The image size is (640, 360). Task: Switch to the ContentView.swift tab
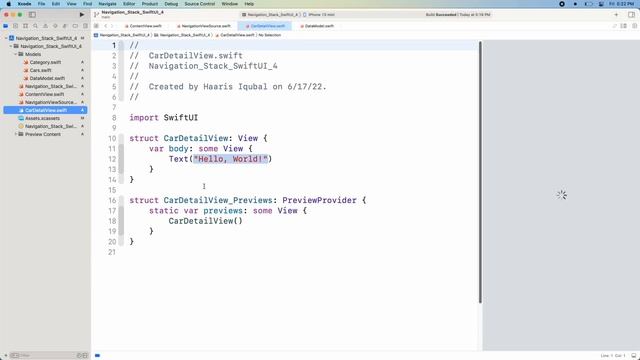(x=143, y=26)
